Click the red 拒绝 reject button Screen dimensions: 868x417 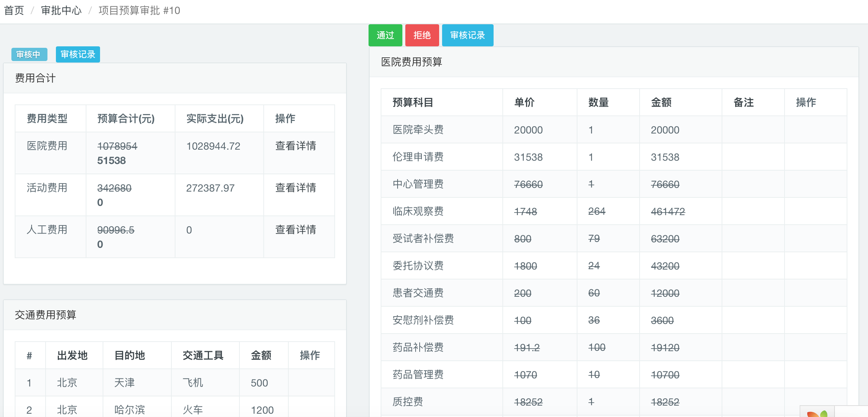[x=422, y=35]
